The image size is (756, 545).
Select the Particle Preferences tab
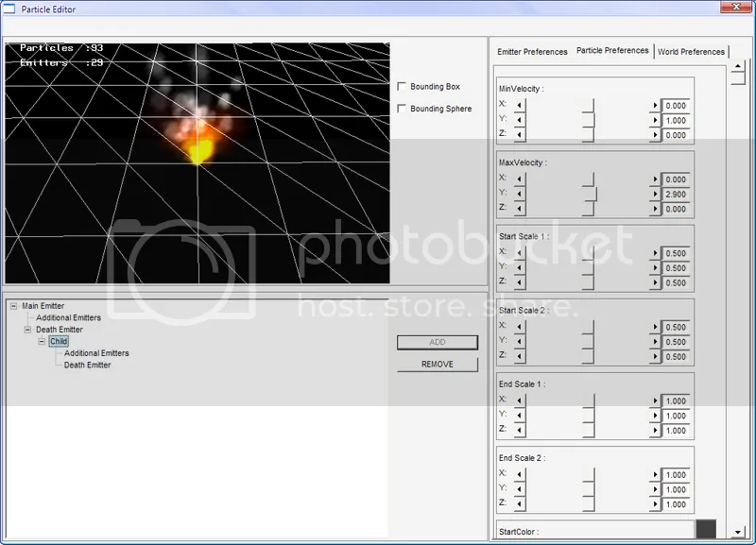tap(612, 50)
